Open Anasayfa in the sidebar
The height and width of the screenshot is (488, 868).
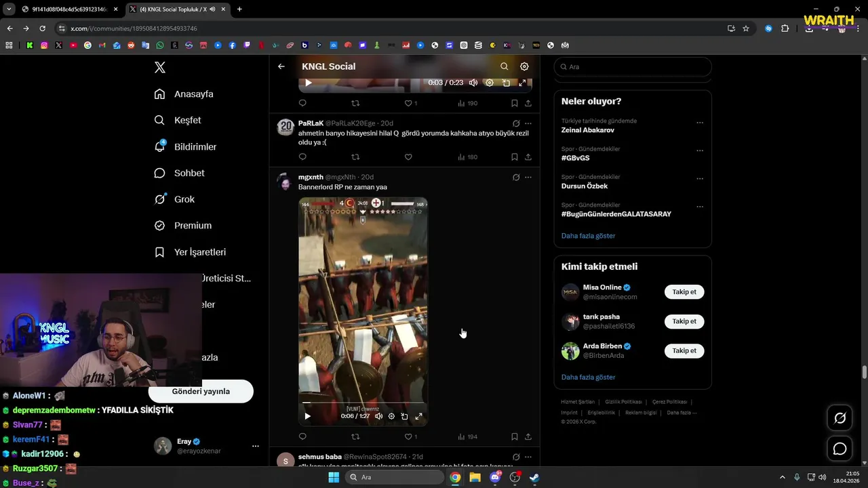coord(184,94)
